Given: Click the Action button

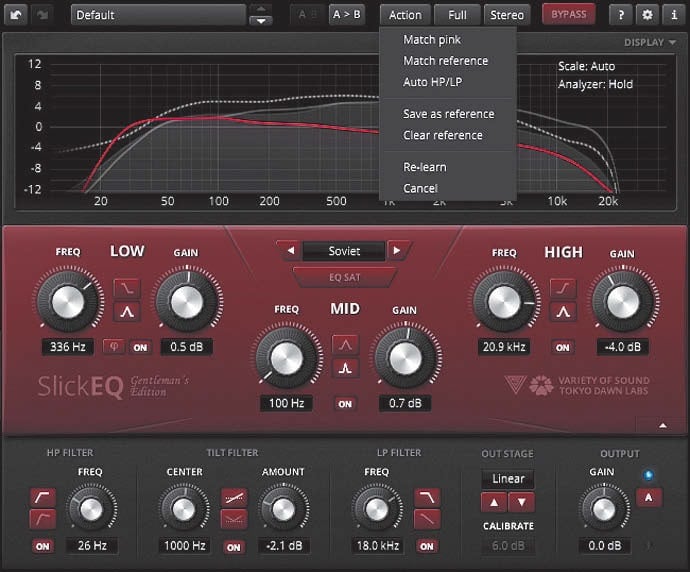Looking at the screenshot, I should click(x=405, y=15).
